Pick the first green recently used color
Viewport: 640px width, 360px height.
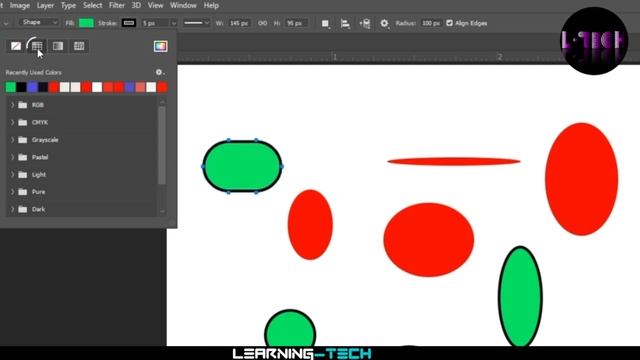pyautogui.click(x=11, y=87)
